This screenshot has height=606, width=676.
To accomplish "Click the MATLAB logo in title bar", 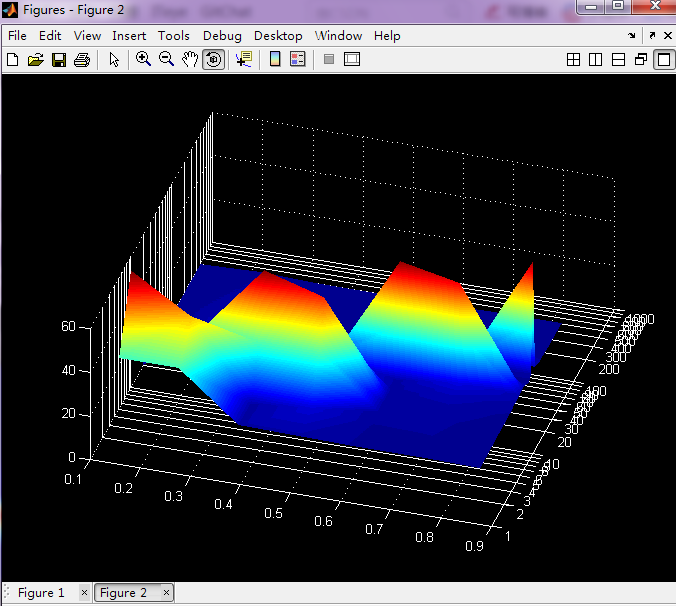I will pos(10,10).
